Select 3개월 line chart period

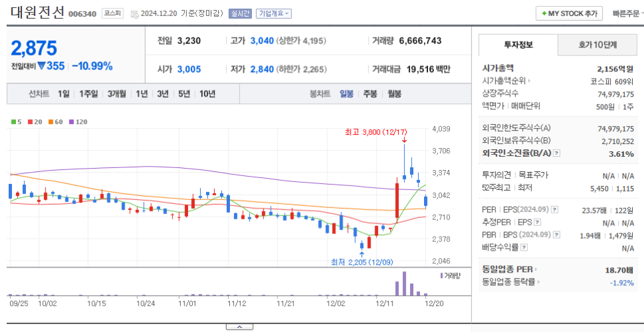117,94
